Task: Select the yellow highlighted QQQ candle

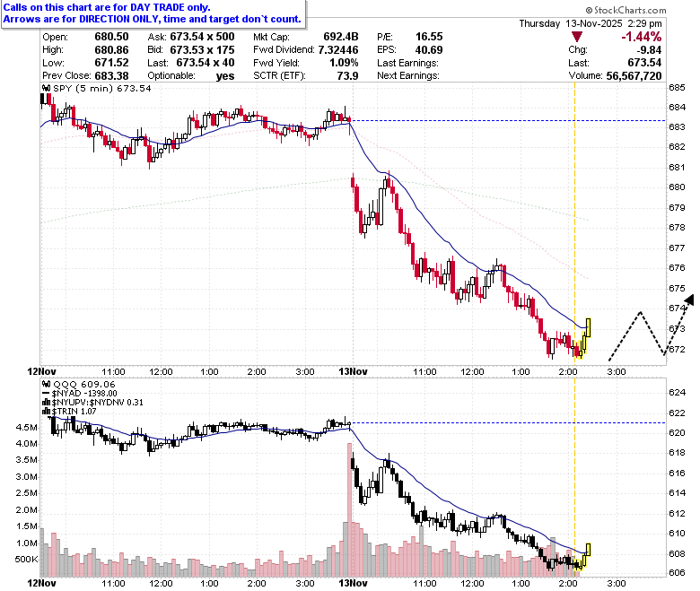Action: pos(589,550)
